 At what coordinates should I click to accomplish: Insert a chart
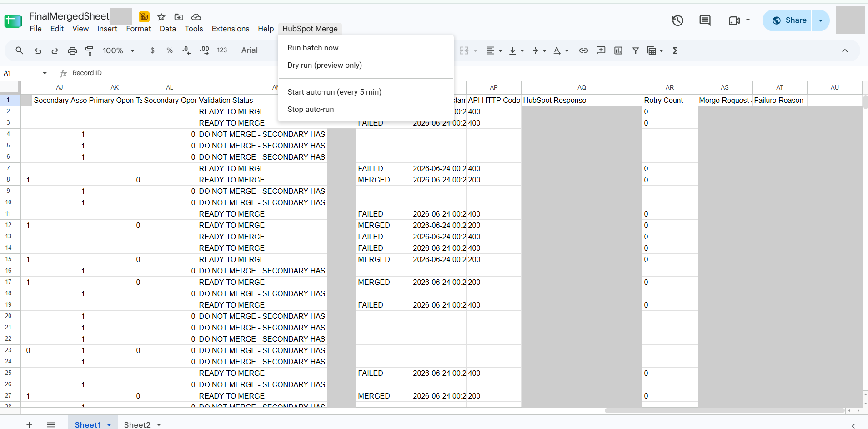pos(618,50)
